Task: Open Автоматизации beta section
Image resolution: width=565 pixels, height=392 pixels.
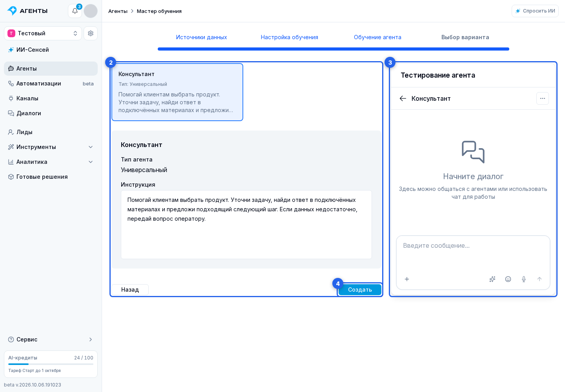Action: 51,83
